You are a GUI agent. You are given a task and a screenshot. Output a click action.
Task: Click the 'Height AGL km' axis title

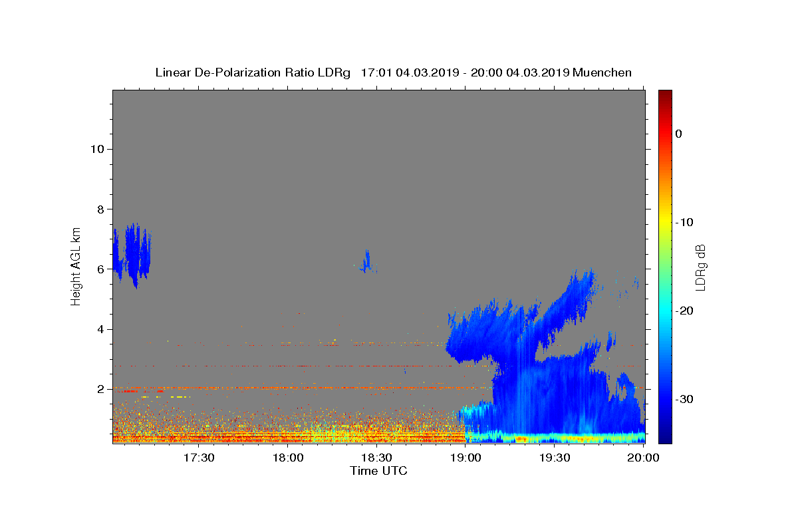76,266
